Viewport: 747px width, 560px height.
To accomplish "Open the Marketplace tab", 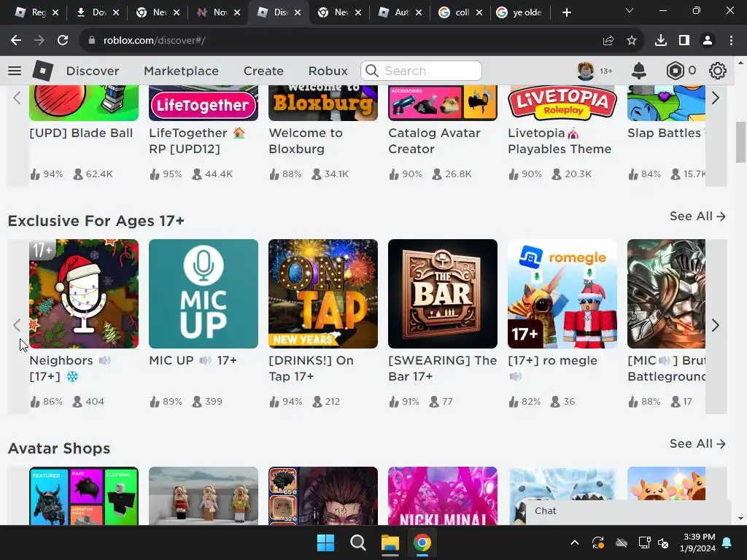I will (181, 71).
